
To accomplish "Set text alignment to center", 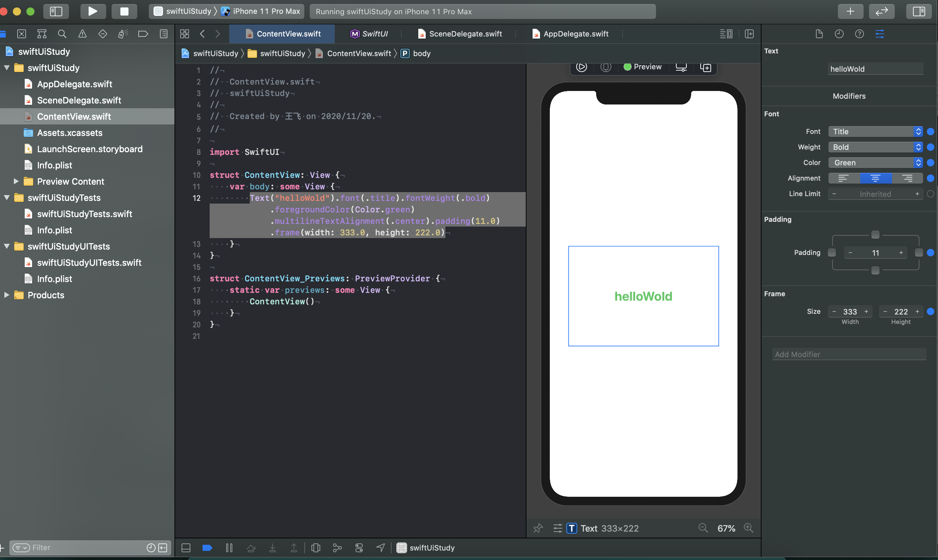I will 875,178.
